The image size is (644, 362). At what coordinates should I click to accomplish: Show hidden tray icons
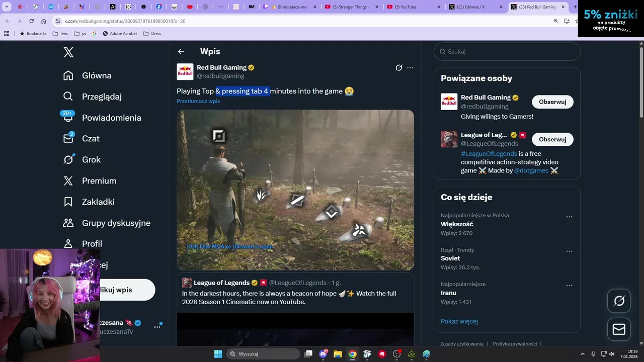pos(583,354)
